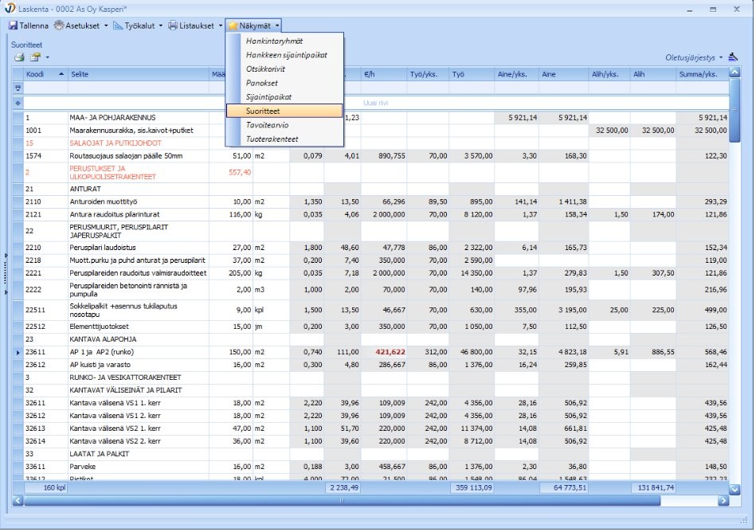Click the icon right of Oletusjärjestys
Screen dimensions: 756x532
(734, 57)
